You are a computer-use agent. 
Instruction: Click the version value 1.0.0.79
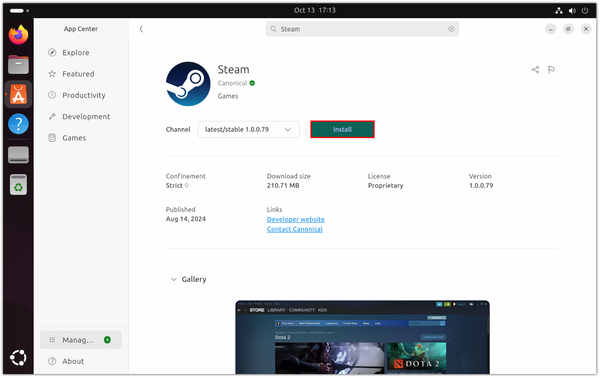(481, 186)
